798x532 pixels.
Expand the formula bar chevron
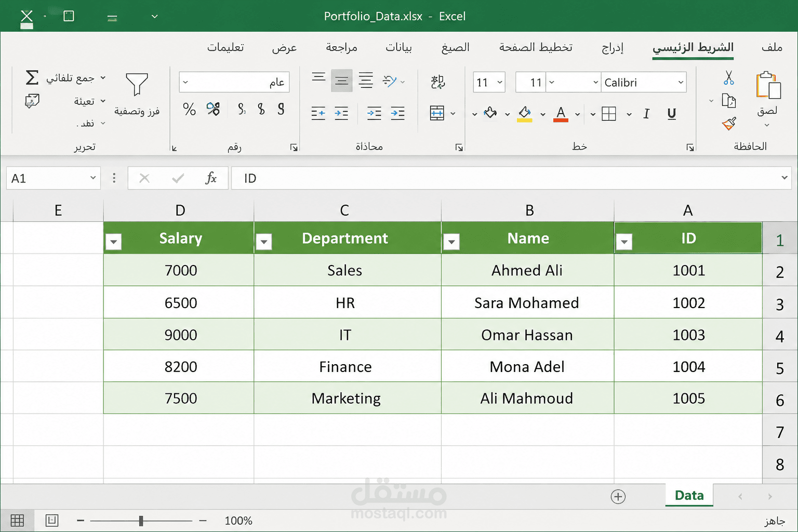click(x=784, y=178)
